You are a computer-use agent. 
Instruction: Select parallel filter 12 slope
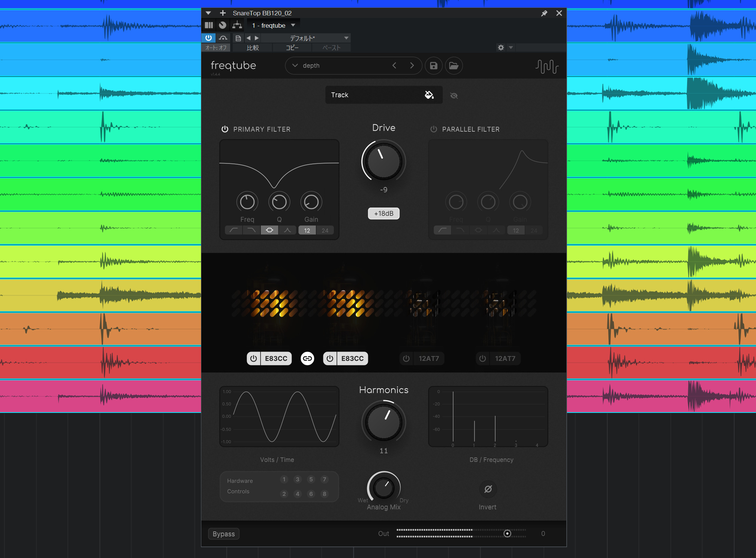point(516,230)
